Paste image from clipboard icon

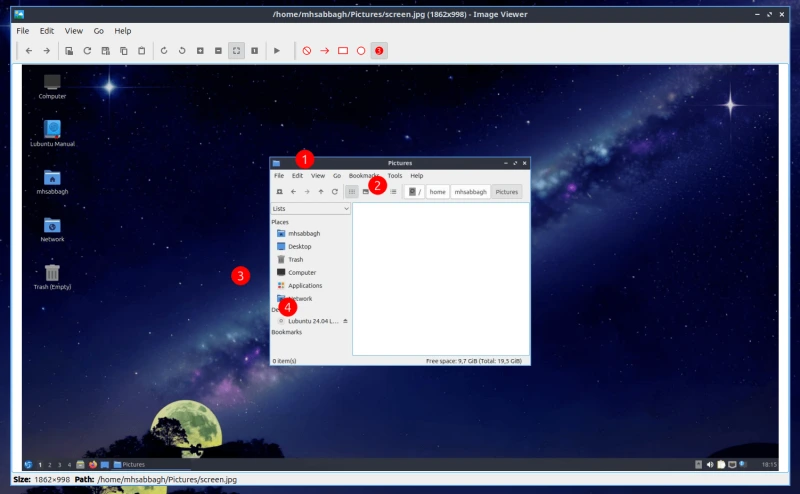141,51
